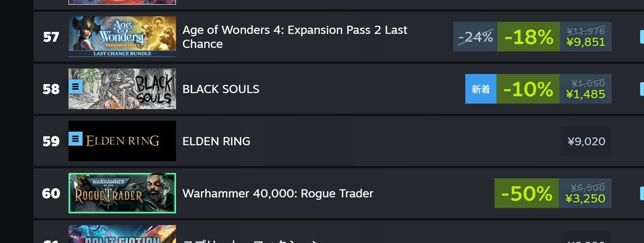The height and width of the screenshot is (243, 644).
Task: Open Warhammer 40,000: Rogue Trader title
Action: coord(278,194)
